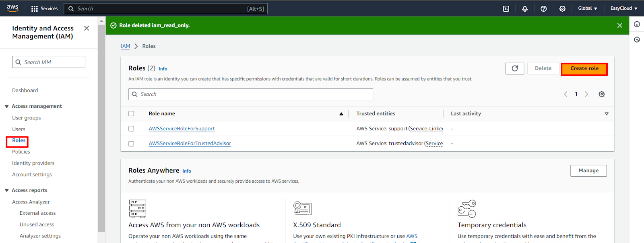The width and height of the screenshot is (644, 243).
Task: Click the Manage button for Roles Anywhere
Action: click(x=588, y=171)
